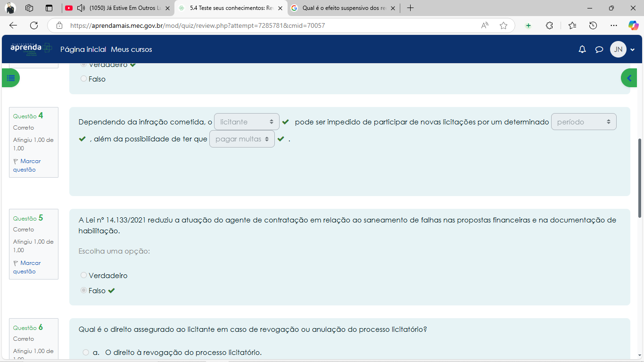644x362 pixels.
Task: Launch Copilot from the toolbar
Action: (x=633, y=25)
